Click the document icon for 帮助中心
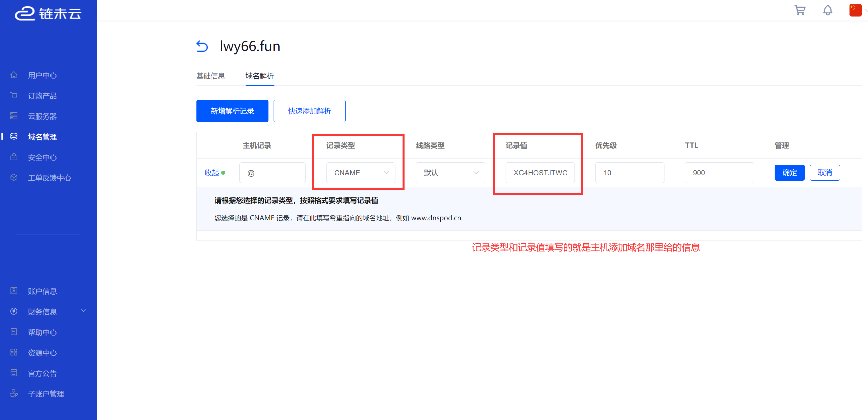 (14, 332)
